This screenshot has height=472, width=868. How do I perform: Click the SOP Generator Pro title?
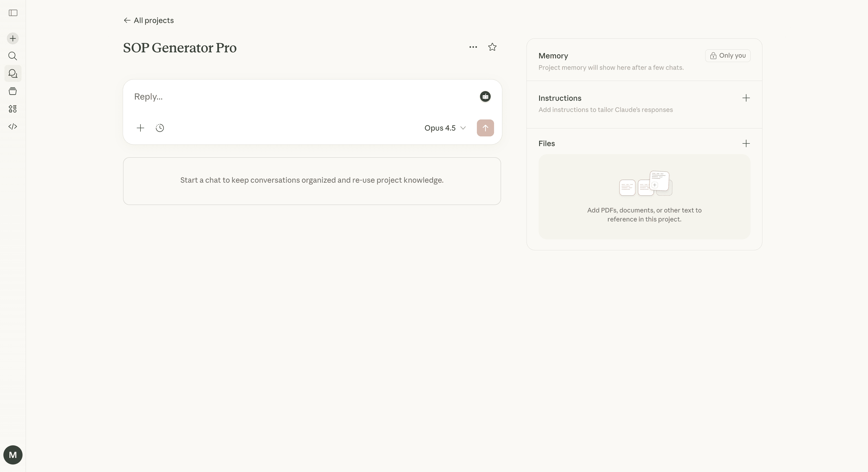point(180,47)
